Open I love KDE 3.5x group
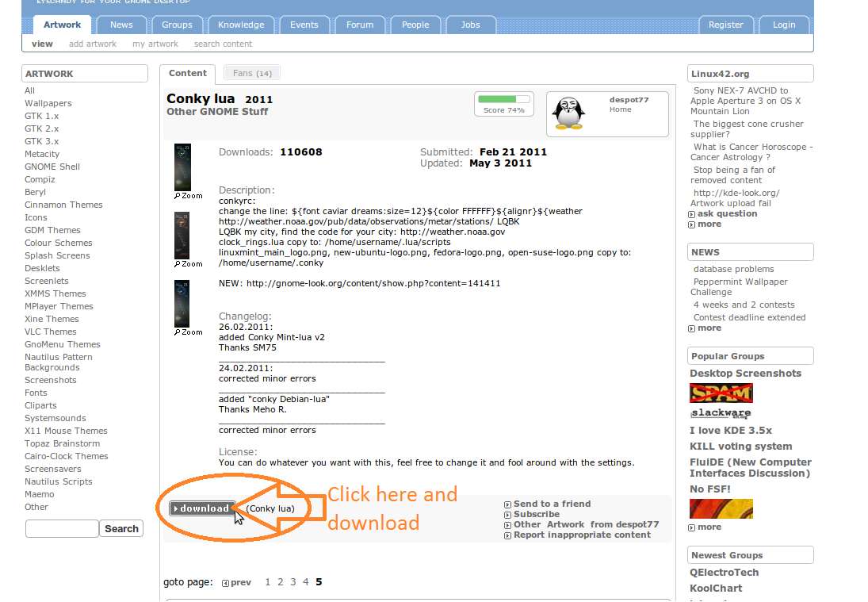868x602 pixels. pyautogui.click(x=730, y=431)
